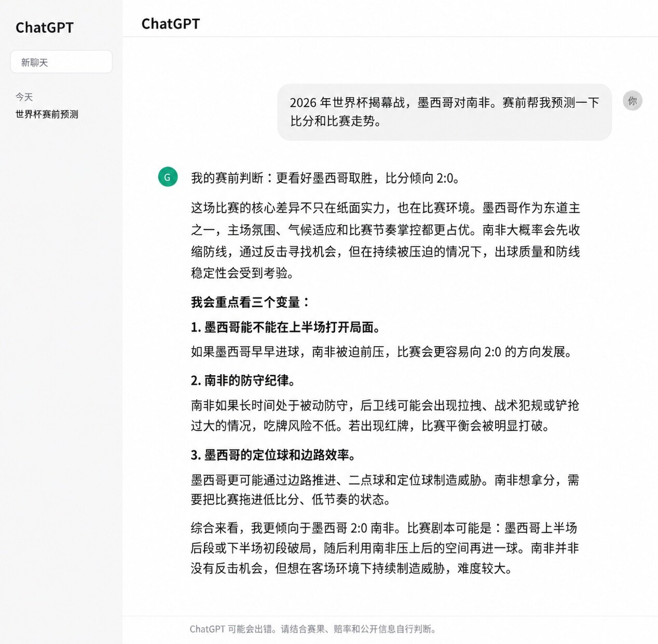Screen dimensions: 658x644
Task: Click heading 1. 墨西哥能不能在上半场打开局面。
Action: [x=286, y=327]
